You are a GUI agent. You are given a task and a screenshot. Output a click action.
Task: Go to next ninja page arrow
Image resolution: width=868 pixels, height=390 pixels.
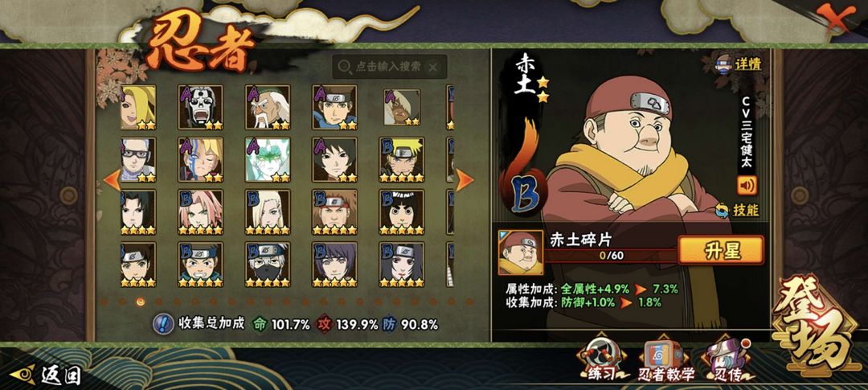click(x=464, y=179)
